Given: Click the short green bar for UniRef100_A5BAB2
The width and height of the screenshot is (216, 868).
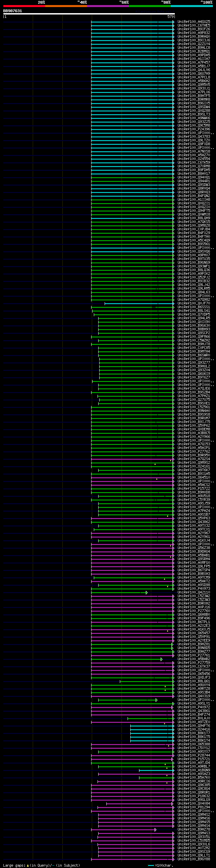Looking at the screenshot, I should click(x=127, y=660).
